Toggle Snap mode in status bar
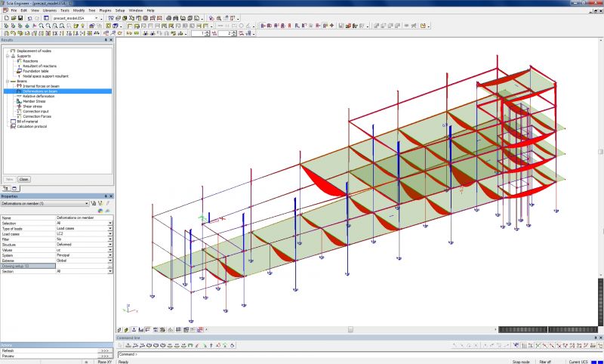Screen dimensions: 604x364 [521, 362]
